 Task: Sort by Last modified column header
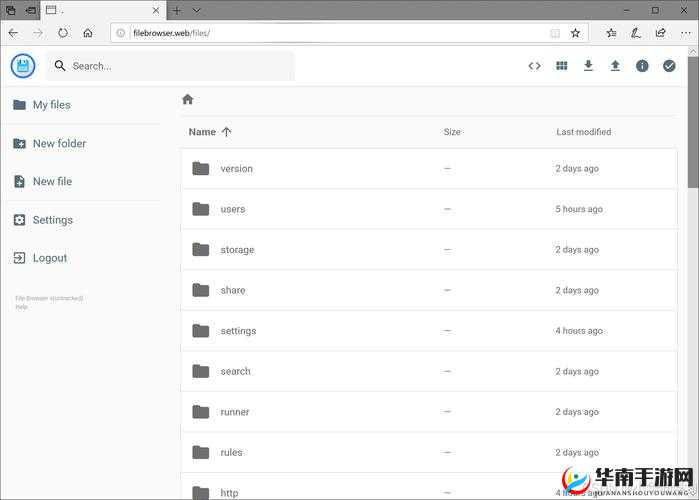tap(583, 132)
